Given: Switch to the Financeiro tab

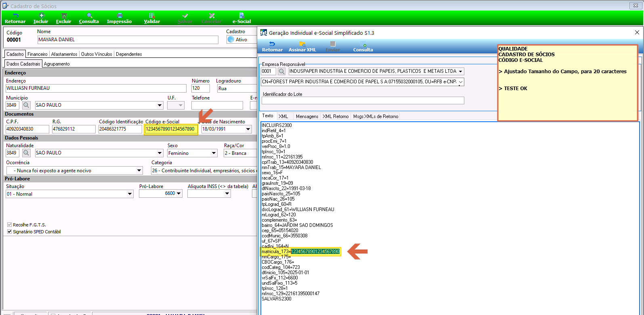Looking at the screenshot, I should point(38,54).
